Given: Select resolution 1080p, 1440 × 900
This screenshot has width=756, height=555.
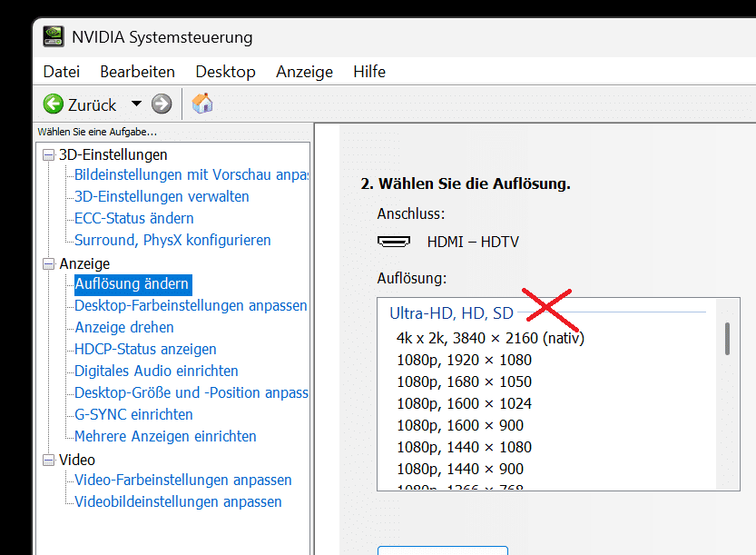Looking at the screenshot, I should 460,469.
